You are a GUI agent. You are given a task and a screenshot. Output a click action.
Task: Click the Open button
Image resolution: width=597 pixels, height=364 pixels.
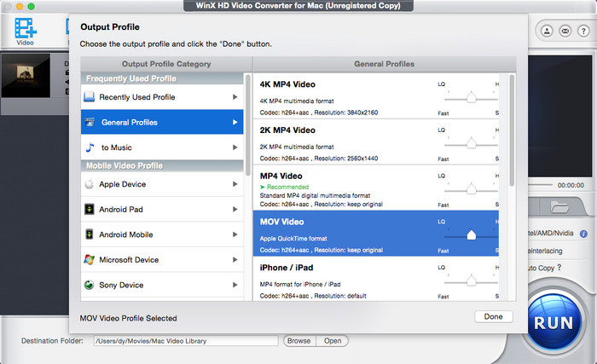point(333,341)
